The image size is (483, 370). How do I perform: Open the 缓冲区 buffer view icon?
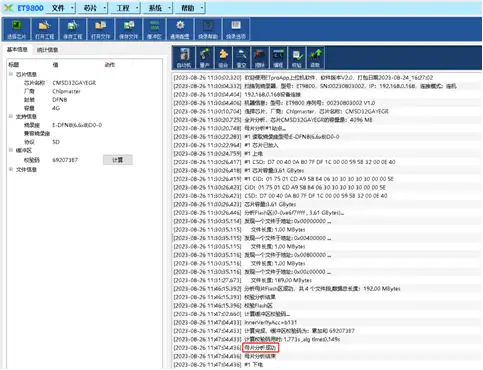pos(154,29)
